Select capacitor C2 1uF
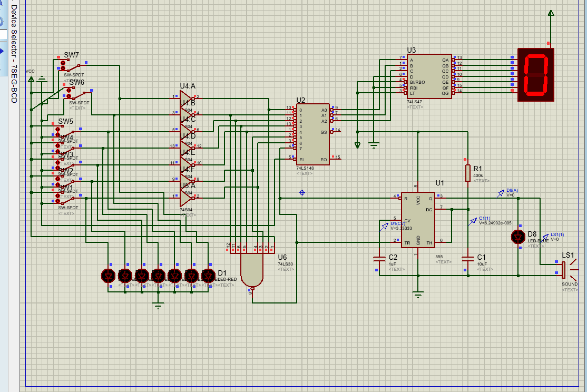This screenshot has height=392, width=587. pos(379,259)
